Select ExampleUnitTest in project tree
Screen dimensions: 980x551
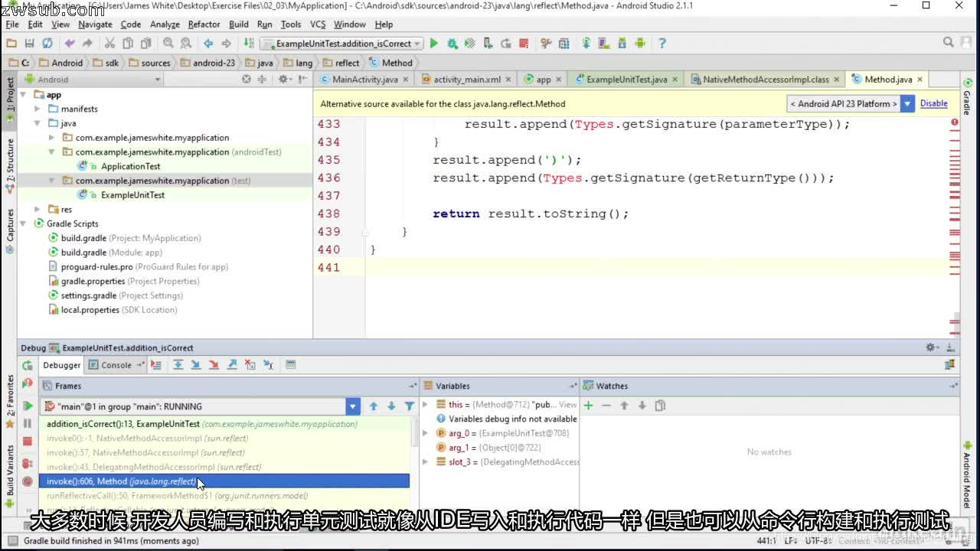click(x=132, y=195)
